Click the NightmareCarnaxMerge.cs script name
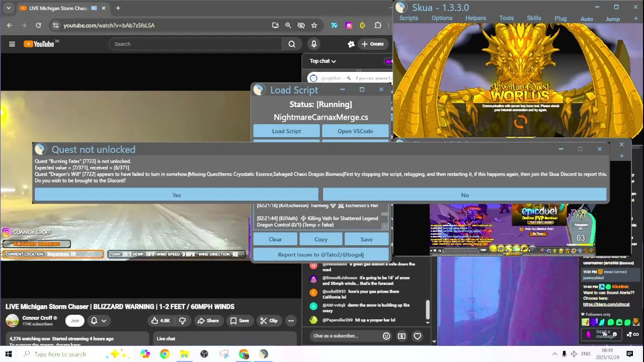This screenshot has height=362, width=644. coord(321,117)
